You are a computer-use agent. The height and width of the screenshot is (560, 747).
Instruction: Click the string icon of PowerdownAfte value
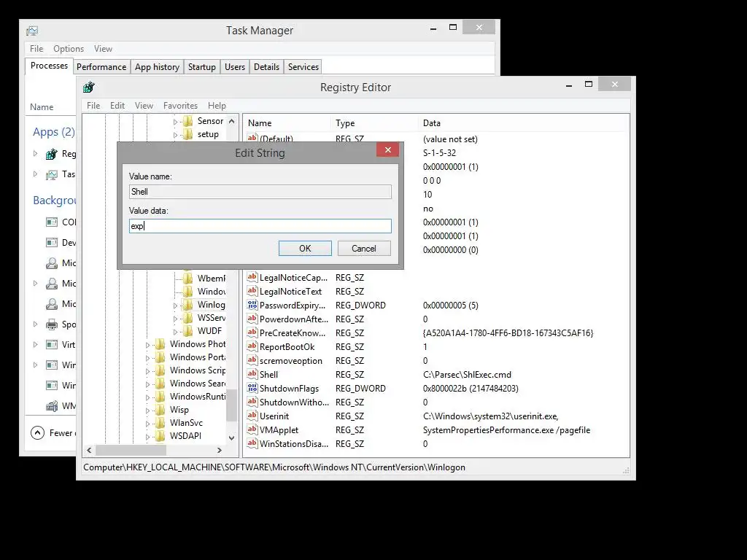click(x=252, y=319)
